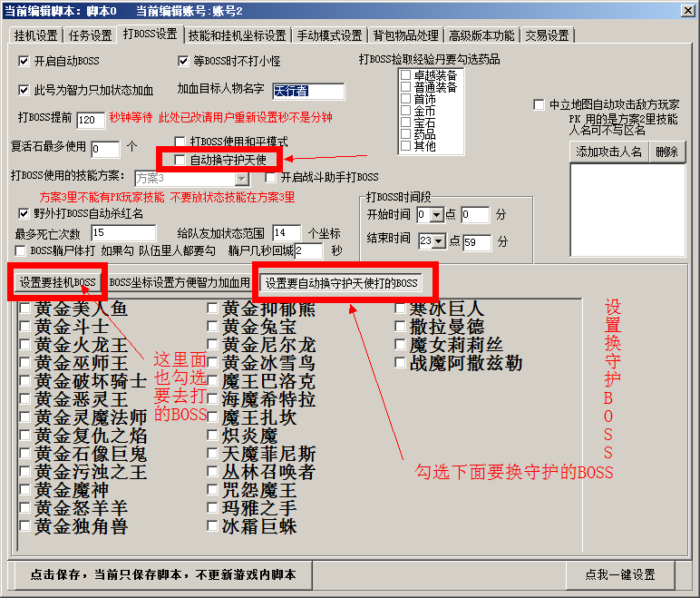The width and height of the screenshot is (700, 598).
Task: Expand the 结束时间 hour dropdown
Action: click(440, 241)
